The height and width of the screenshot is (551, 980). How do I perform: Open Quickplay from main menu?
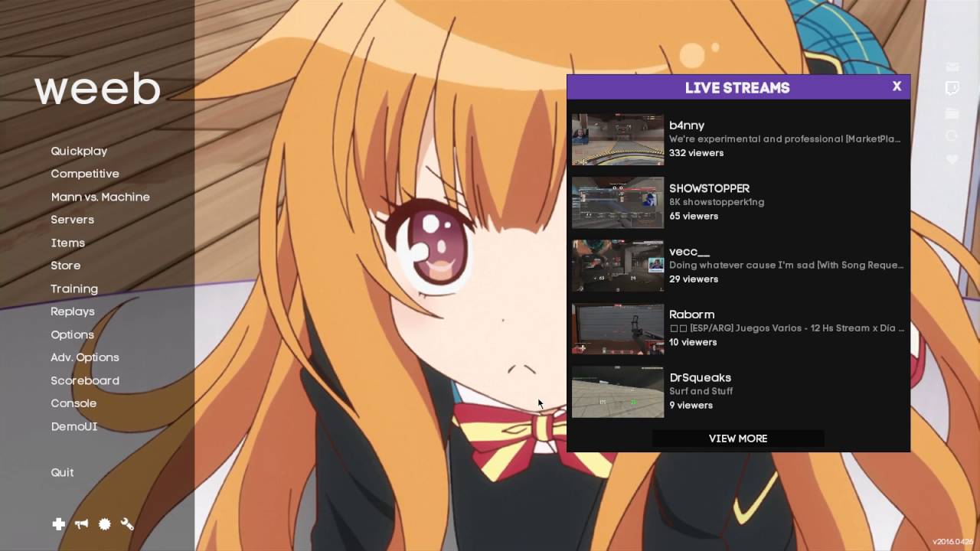[79, 151]
